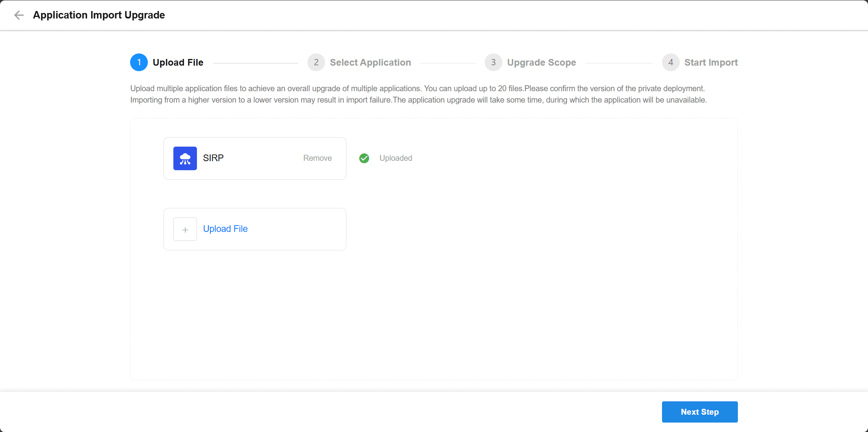Click step 3 circle icon
Screen dimensions: 868x432
click(x=493, y=63)
